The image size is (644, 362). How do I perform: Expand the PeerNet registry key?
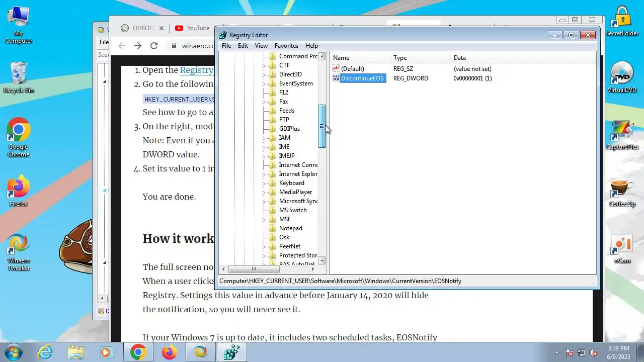(264, 246)
